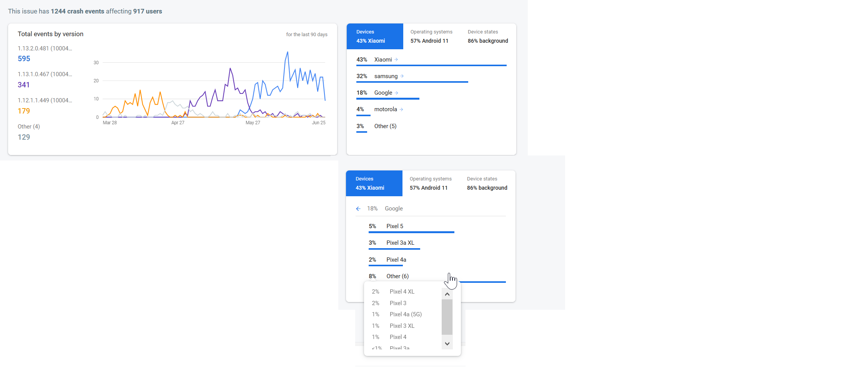Expand Other (4) versions entry
The width and height of the screenshot is (868, 374).
29,127
